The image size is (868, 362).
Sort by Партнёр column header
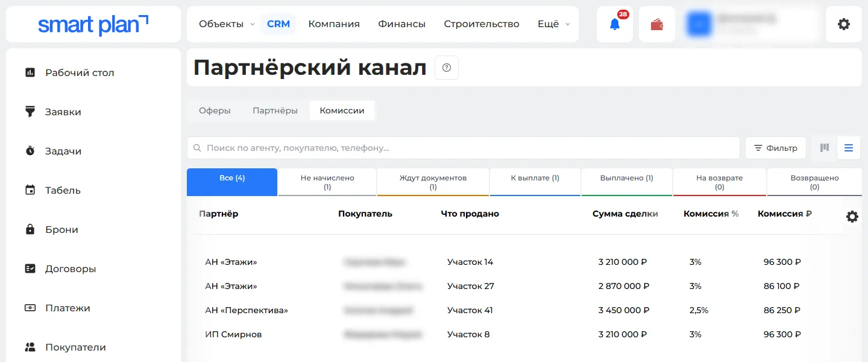tap(219, 214)
